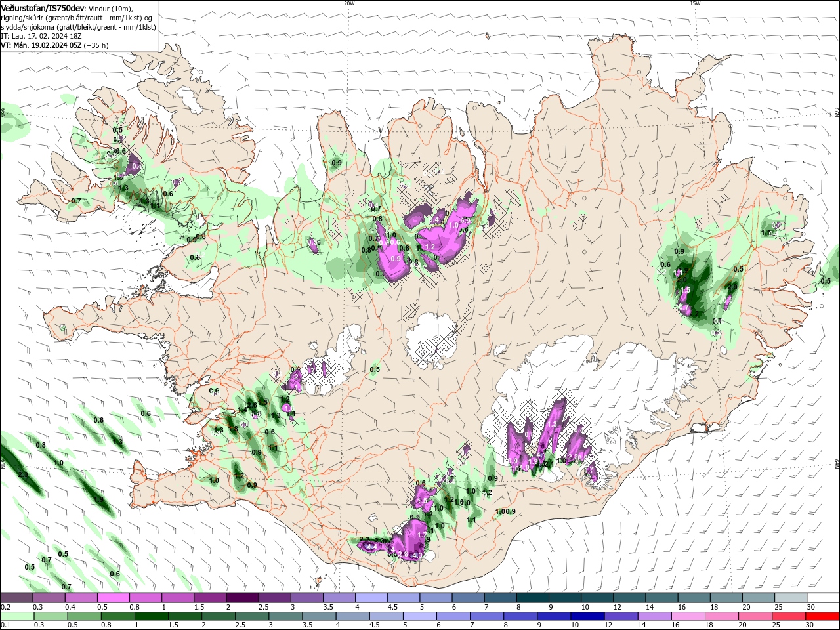Select the darkest purple 2 snow legend swatch
Image resolution: width=840 pixels, height=630 pixels.
pyautogui.click(x=242, y=598)
